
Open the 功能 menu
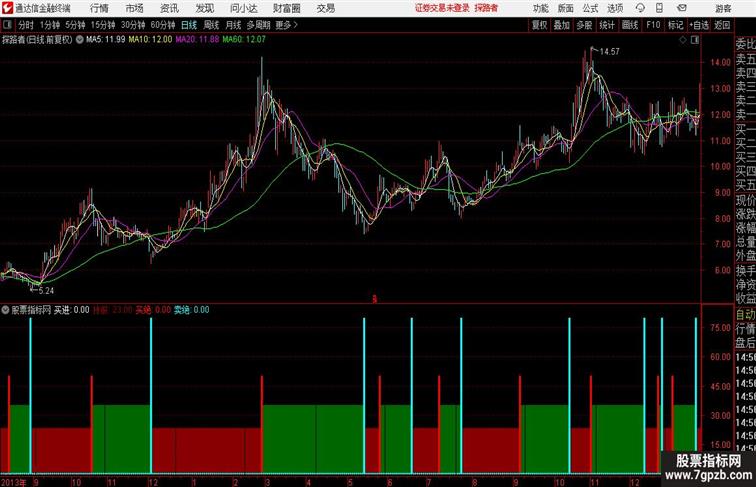(540, 8)
